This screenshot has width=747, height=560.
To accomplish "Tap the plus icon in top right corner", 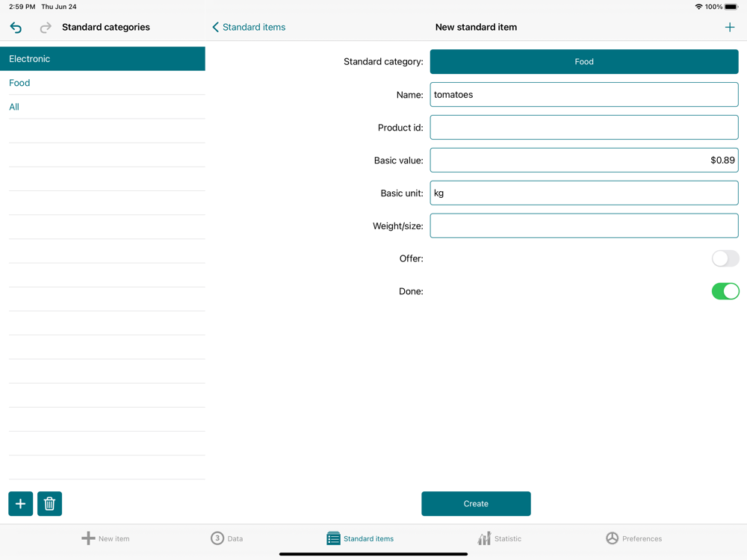I will (729, 27).
